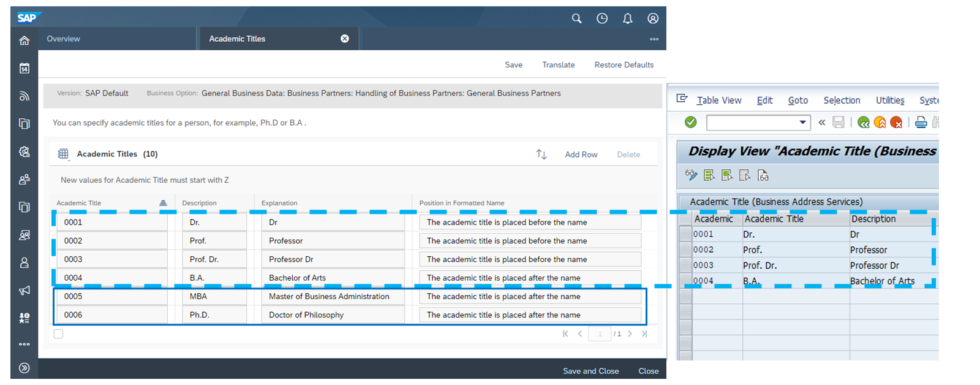Click Bachelor of Arts cell in SAP GUI
Screen dimensions: 980x385
(882, 281)
